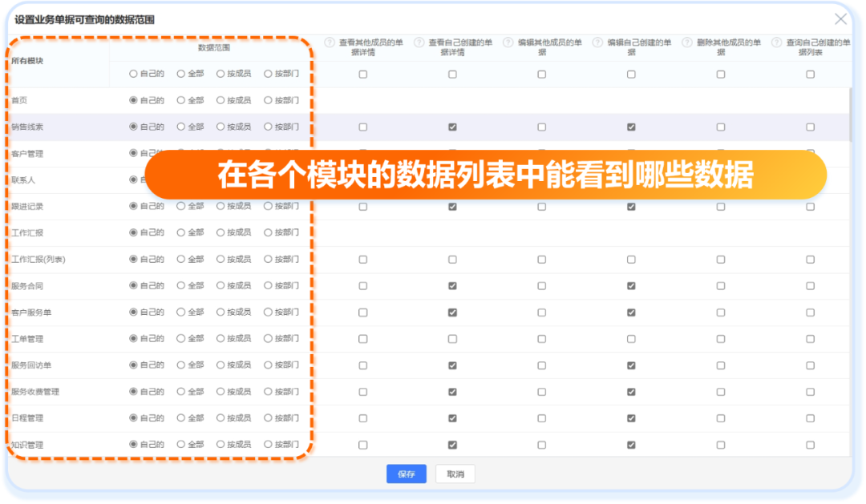取消勾选“销售线索”的“查看自己创建的单据详情”
Screen dimensions: 866x504
click(451, 127)
